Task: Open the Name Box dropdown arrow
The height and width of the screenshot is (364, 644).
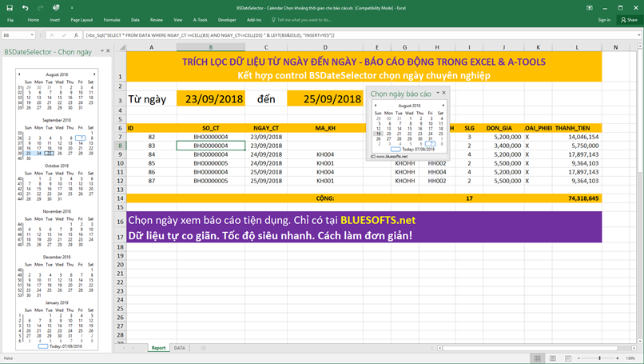Action: pos(32,35)
